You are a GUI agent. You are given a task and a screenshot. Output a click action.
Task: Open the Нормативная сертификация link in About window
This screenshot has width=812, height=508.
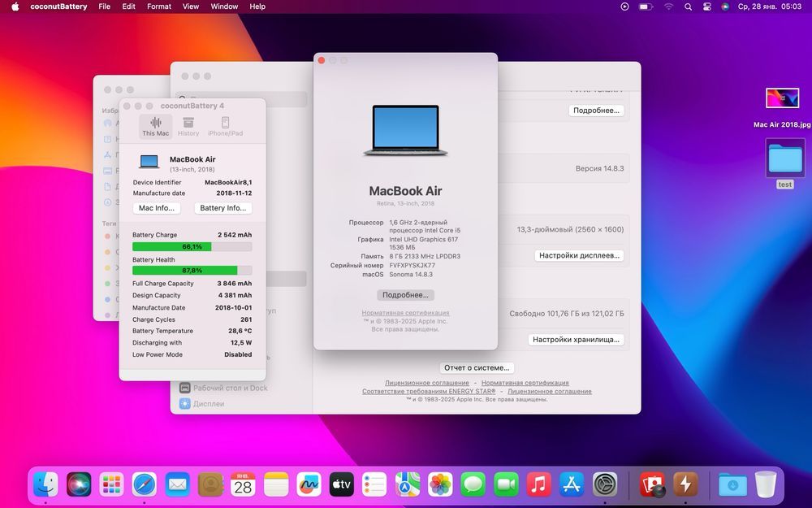(x=405, y=313)
